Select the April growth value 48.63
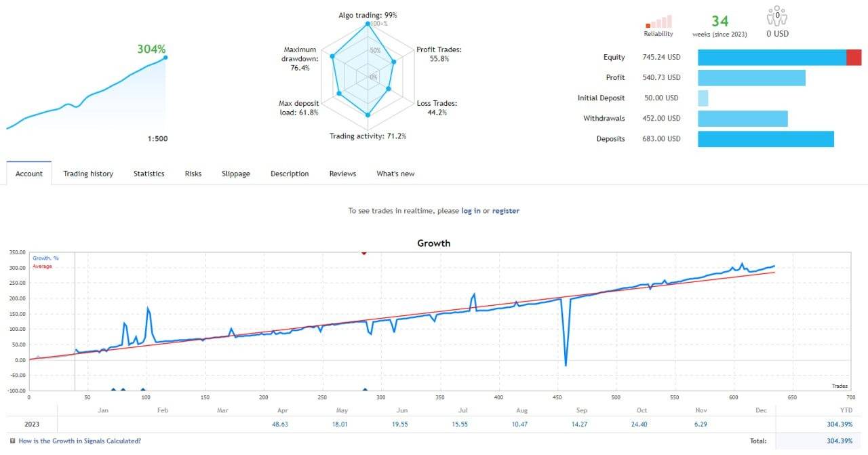The height and width of the screenshot is (455, 868). pos(281,424)
